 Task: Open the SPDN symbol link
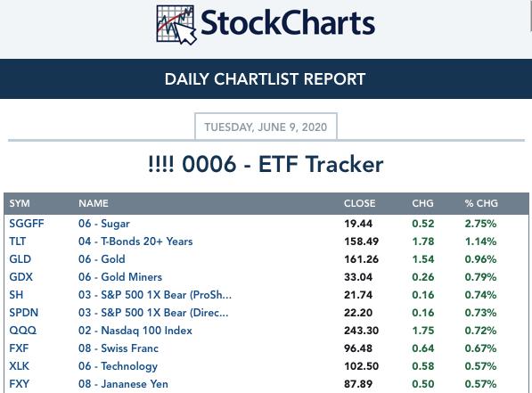coord(24,313)
